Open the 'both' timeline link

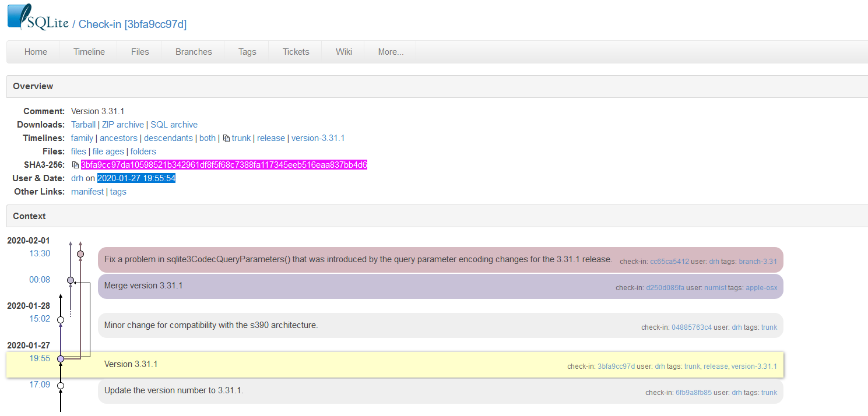[x=208, y=138]
